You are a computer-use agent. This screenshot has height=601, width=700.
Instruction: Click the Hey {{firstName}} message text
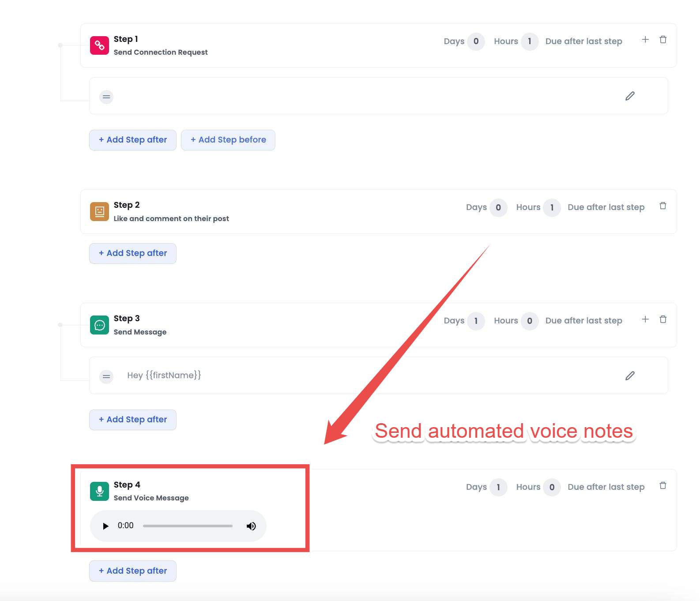(164, 376)
